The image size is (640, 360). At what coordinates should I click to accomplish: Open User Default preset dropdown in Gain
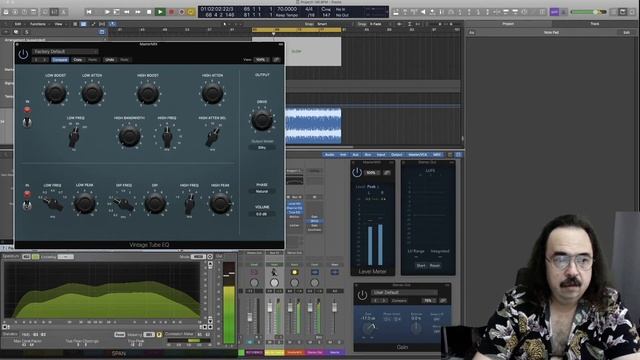click(404, 292)
